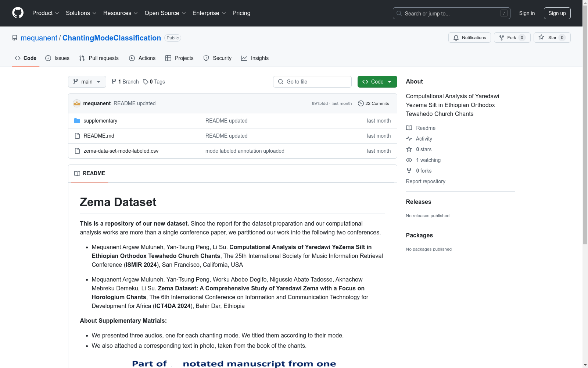Click the Go to file input
Image resolution: width=588 pixels, height=368 pixels.
[312, 82]
